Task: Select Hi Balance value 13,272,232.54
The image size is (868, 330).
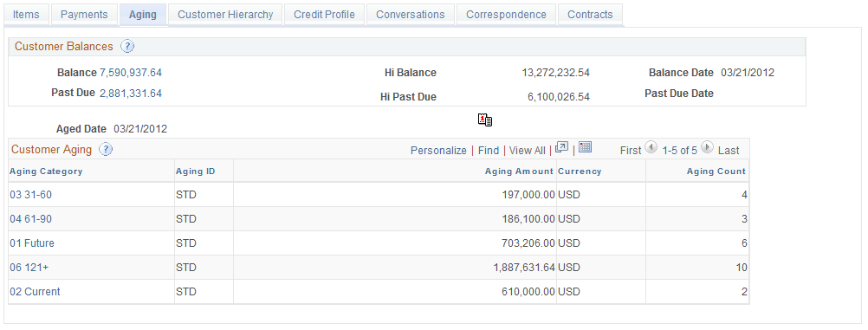Action: pos(556,73)
